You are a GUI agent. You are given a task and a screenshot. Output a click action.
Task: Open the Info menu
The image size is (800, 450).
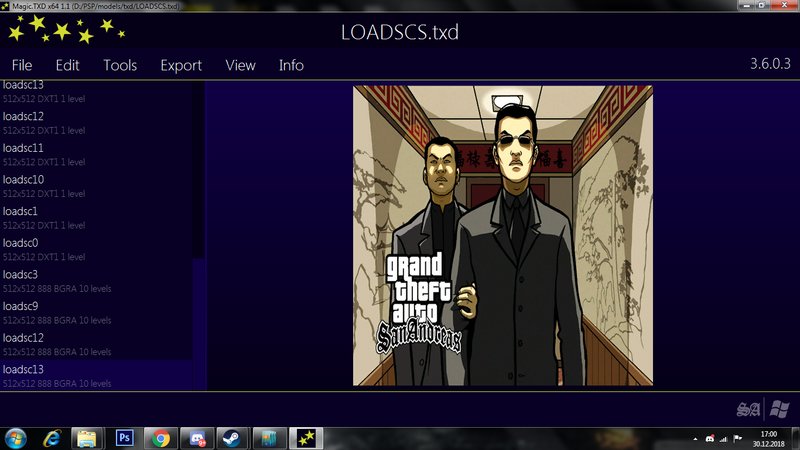[x=291, y=65]
